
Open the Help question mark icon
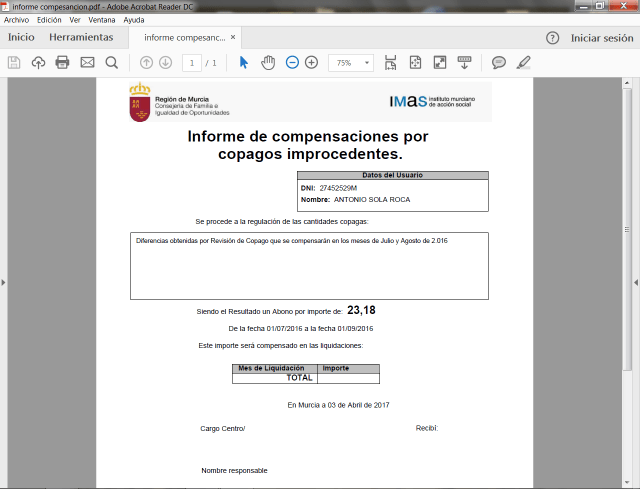pos(552,38)
